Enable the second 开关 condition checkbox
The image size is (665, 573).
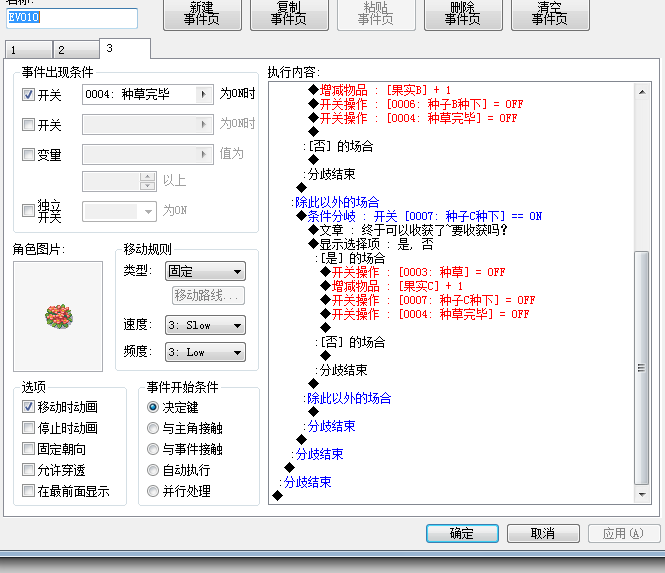click(28, 124)
